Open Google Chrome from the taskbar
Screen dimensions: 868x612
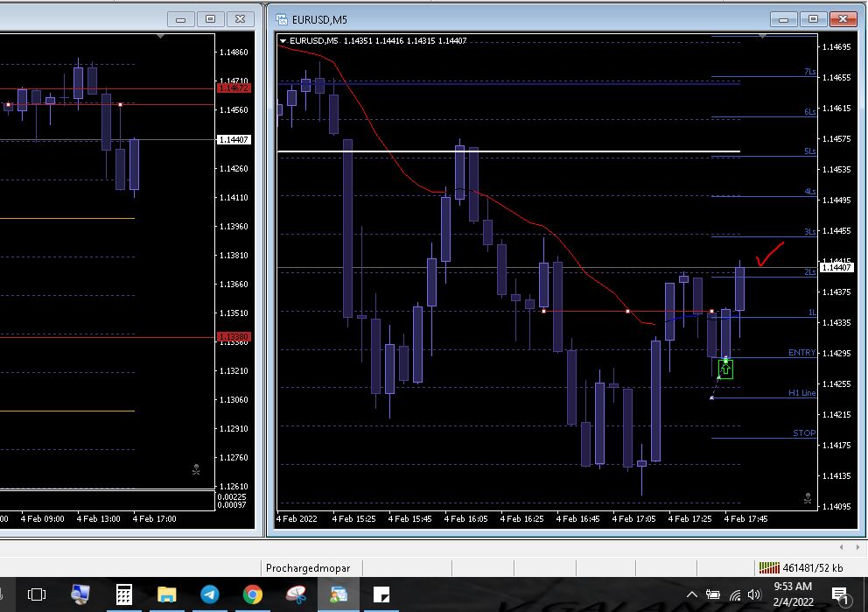click(x=252, y=594)
